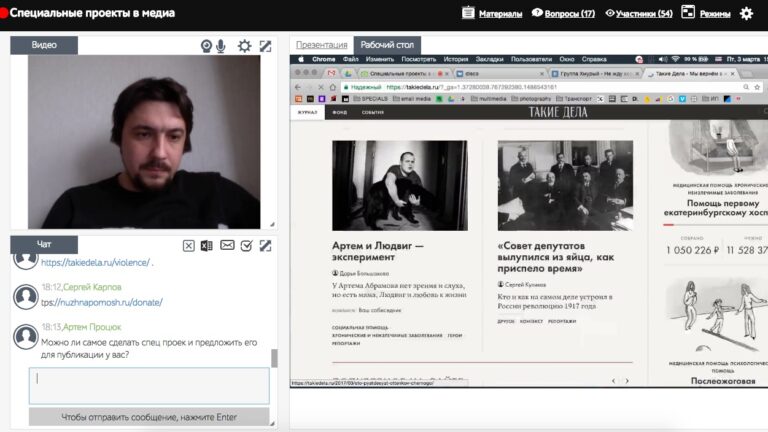Click the Gmail pinned tab in Chrome
Screen dimensions: 768x432
pos(332,73)
